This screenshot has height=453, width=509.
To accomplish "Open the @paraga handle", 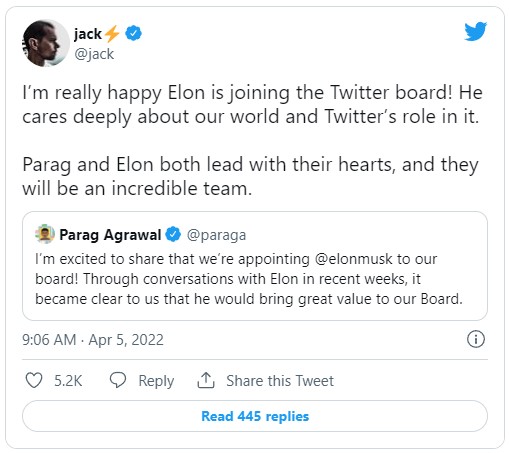I will 217,235.
